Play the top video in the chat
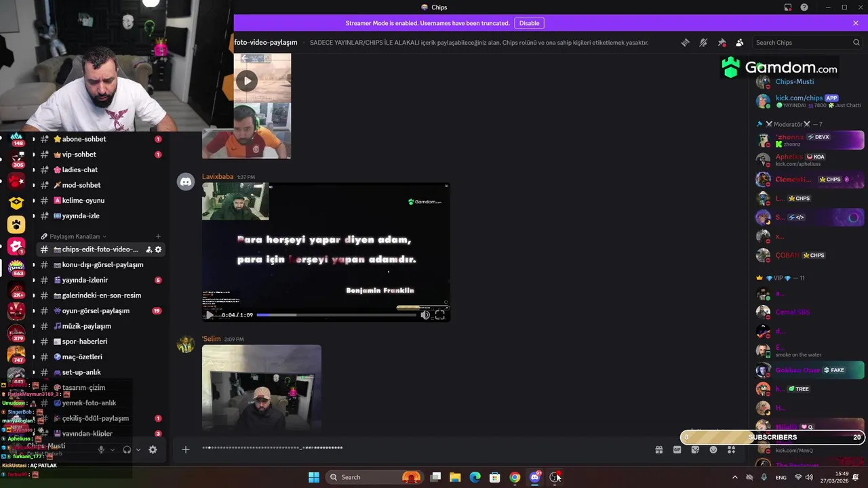Image resolution: width=868 pixels, height=488 pixels. (247, 81)
